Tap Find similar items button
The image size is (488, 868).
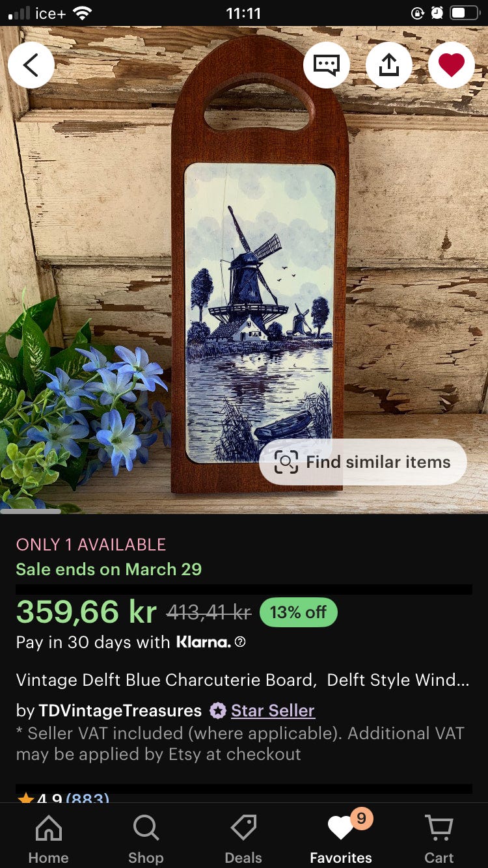[x=363, y=462]
